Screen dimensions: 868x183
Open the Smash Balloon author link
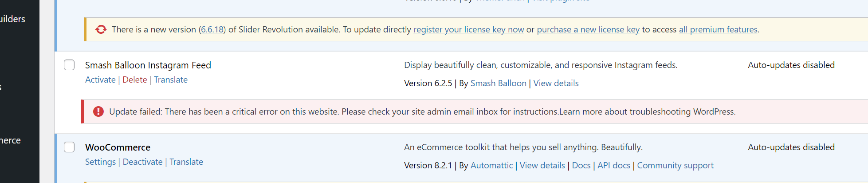pyautogui.click(x=498, y=83)
